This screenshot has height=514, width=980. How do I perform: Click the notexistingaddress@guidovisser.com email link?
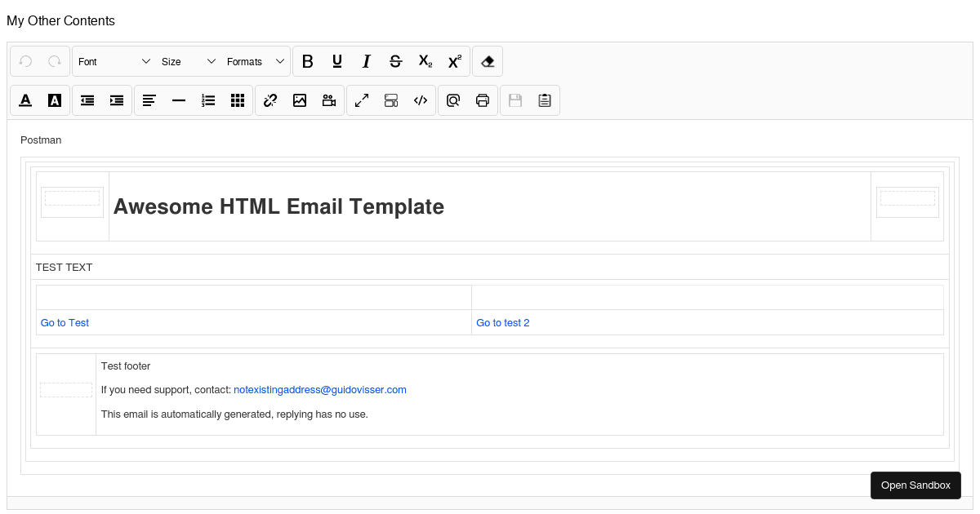[320, 389]
